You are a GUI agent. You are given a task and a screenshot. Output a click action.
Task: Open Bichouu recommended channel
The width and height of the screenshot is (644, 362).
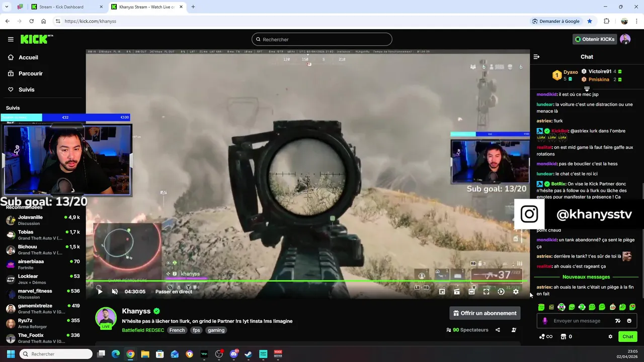tap(43, 250)
